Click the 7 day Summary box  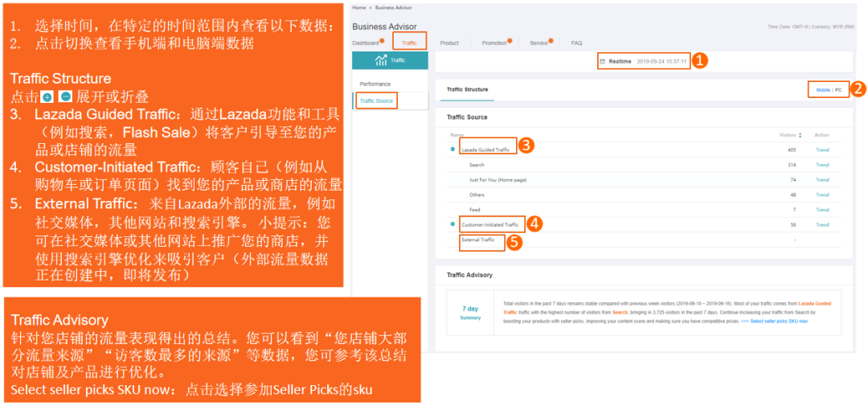tap(470, 313)
